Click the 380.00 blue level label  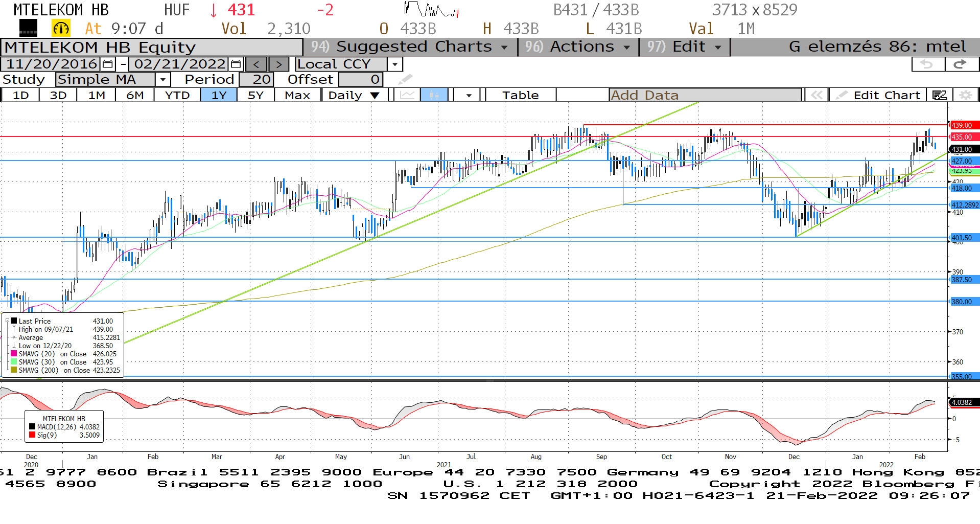964,302
